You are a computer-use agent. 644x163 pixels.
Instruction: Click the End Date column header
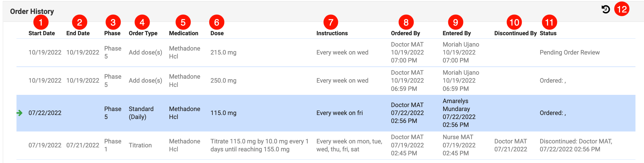(78, 33)
